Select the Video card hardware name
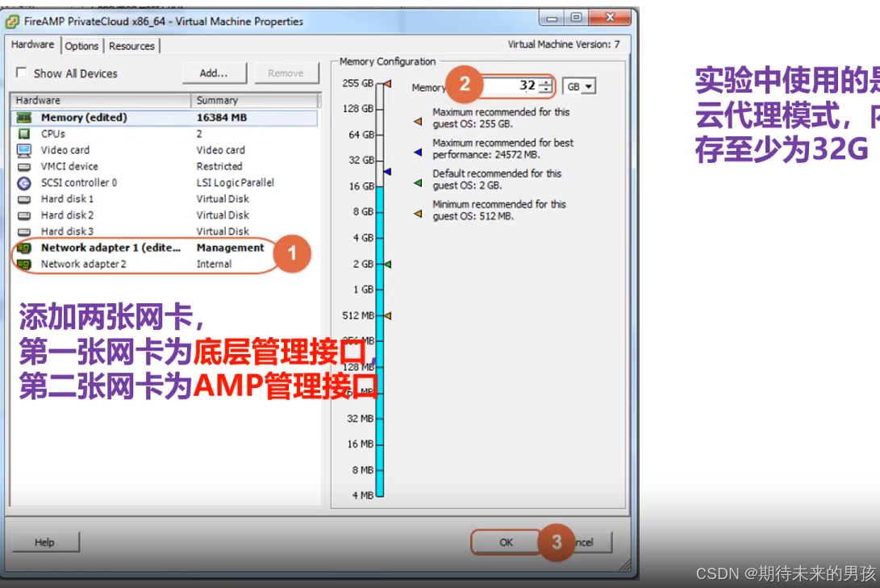Viewport: 880px width, 588px height. click(65, 150)
